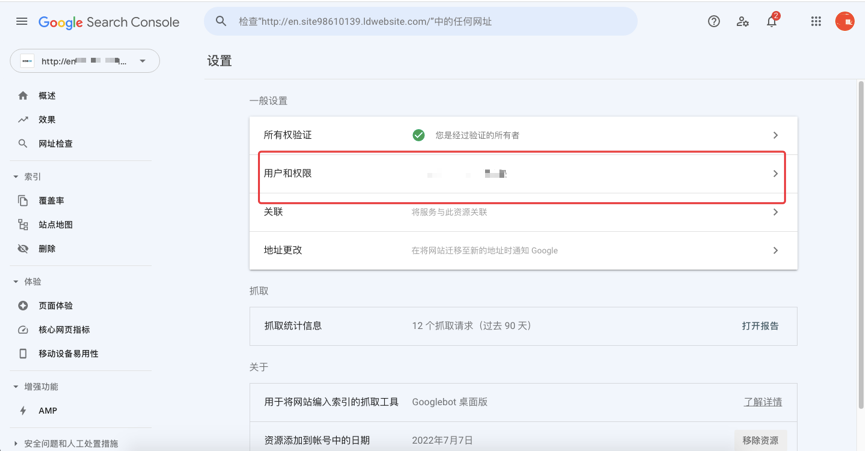Click the hidden-eye icon beside 删除
The width and height of the screenshot is (865, 451).
point(23,249)
